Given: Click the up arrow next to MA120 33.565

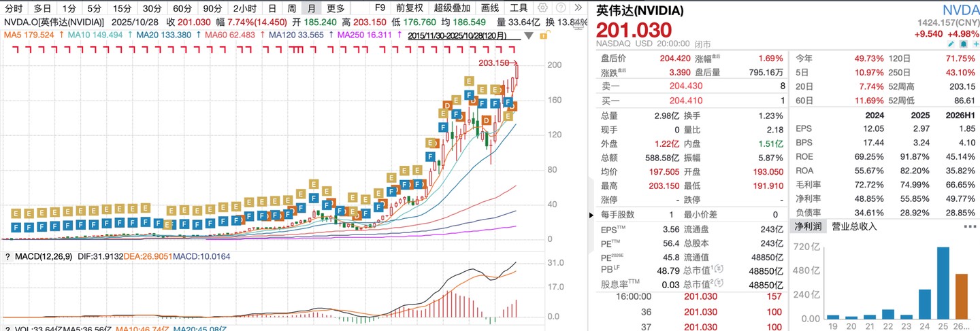Looking at the screenshot, I should coord(330,34).
